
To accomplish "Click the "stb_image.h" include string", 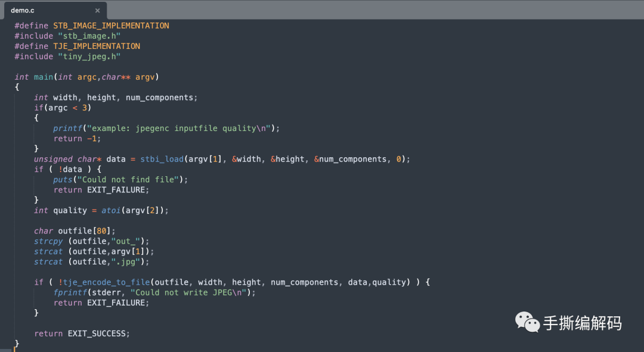I will coord(89,36).
